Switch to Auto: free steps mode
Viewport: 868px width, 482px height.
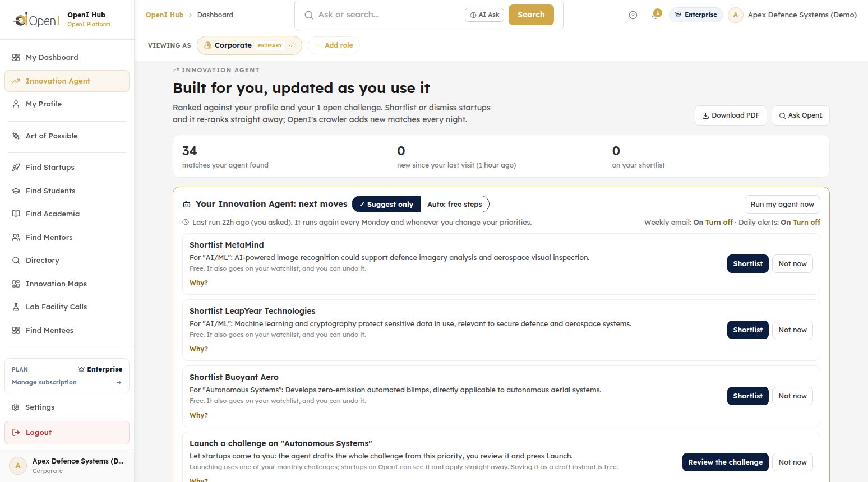coord(455,205)
